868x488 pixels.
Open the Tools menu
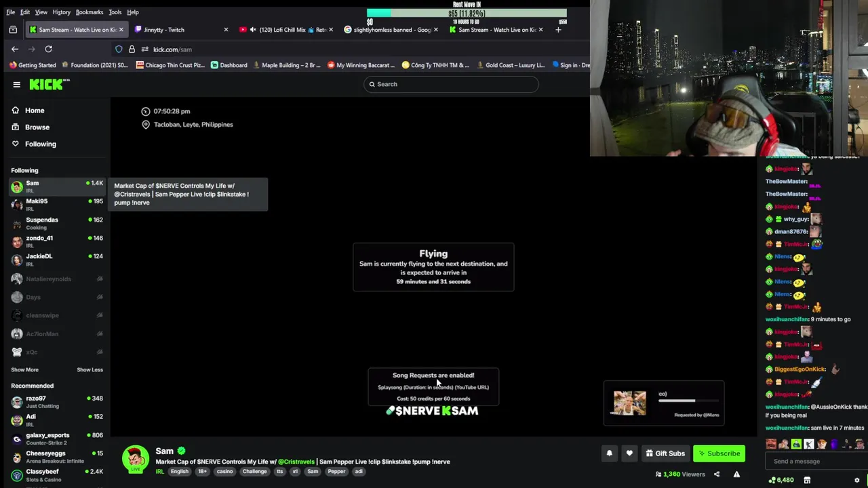(115, 12)
